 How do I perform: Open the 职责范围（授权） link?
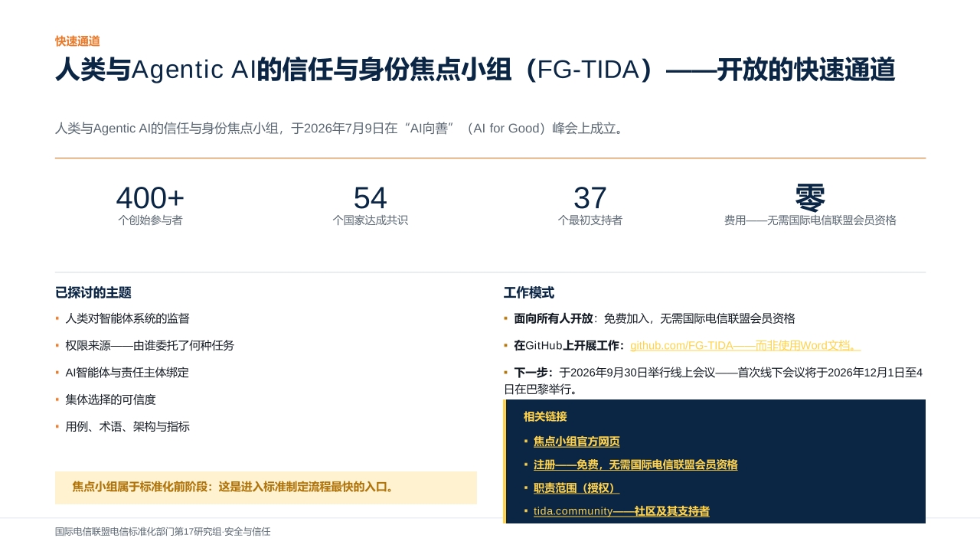577,487
